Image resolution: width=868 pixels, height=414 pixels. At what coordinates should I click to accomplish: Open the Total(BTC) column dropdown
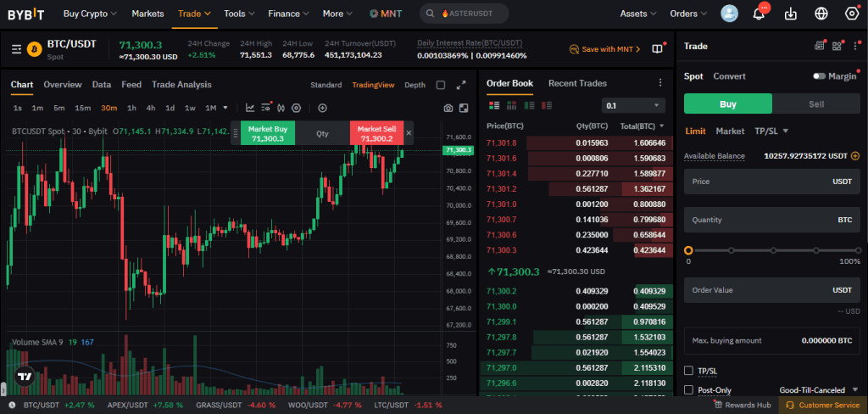coord(643,126)
